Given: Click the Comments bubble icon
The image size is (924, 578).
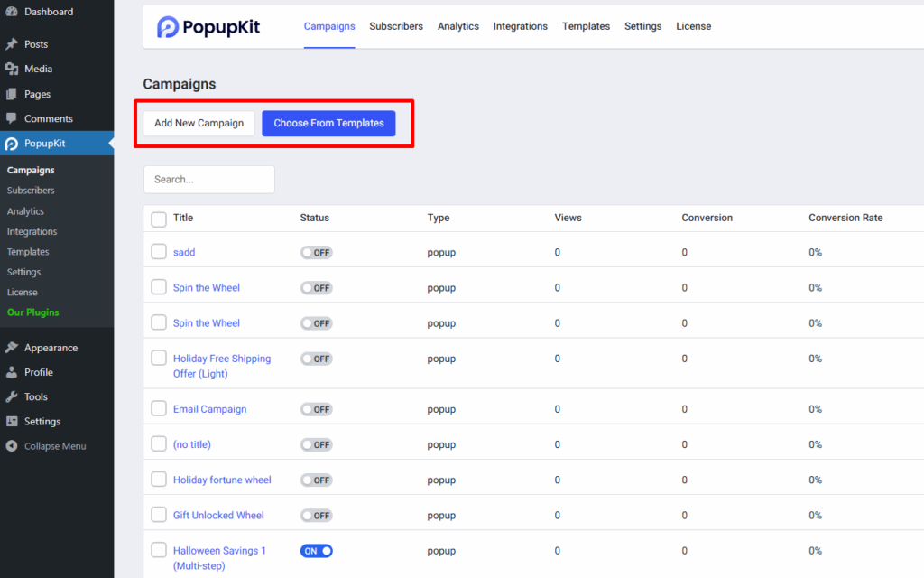Looking at the screenshot, I should coord(12,118).
